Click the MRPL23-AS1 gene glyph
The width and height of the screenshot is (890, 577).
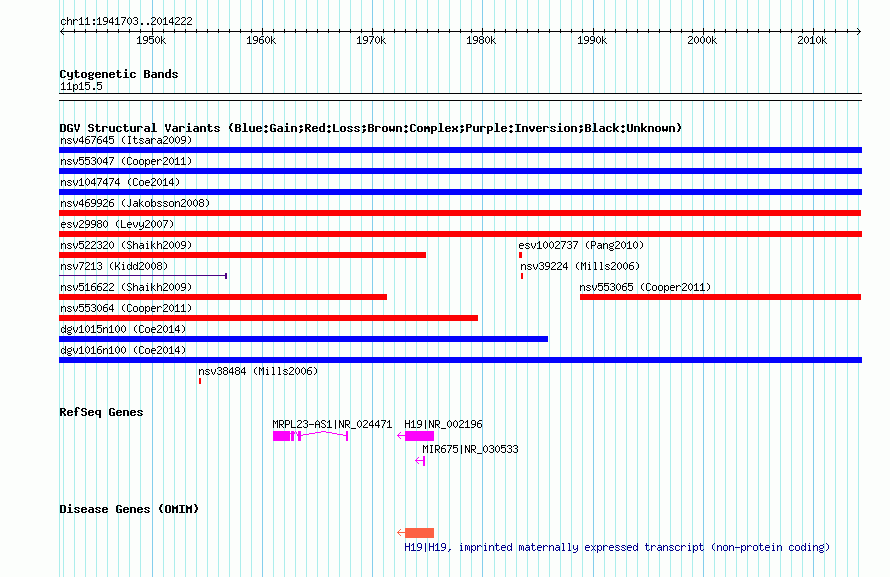(x=310, y=436)
